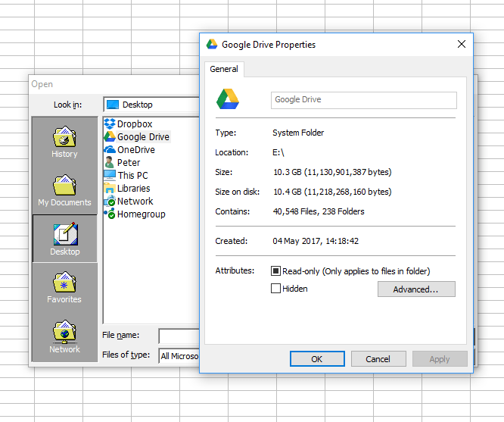
Task: Click the System Folder type text
Action: tap(298, 133)
